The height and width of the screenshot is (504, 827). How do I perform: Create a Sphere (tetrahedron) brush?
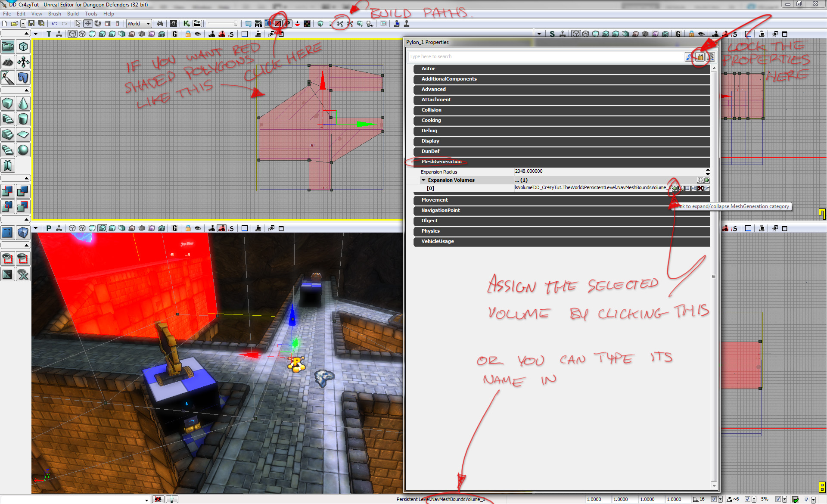pyautogui.click(x=23, y=150)
